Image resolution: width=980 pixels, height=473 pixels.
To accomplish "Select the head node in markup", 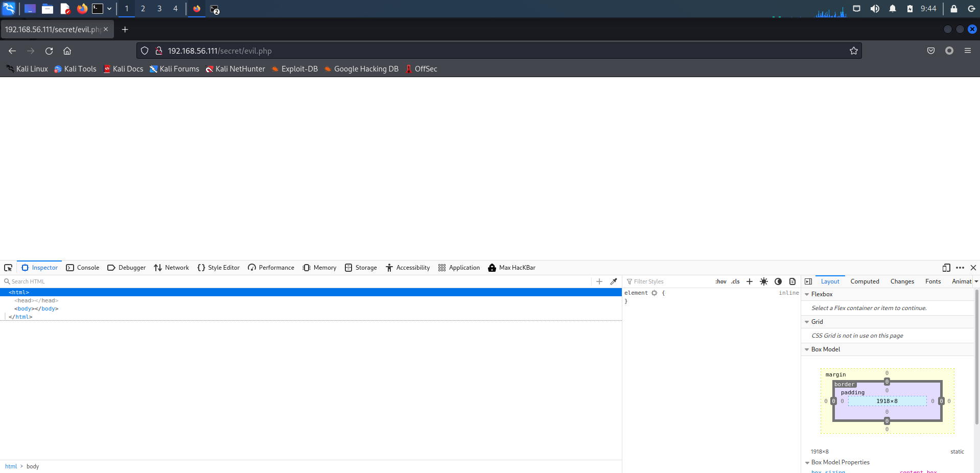I will tap(36, 300).
